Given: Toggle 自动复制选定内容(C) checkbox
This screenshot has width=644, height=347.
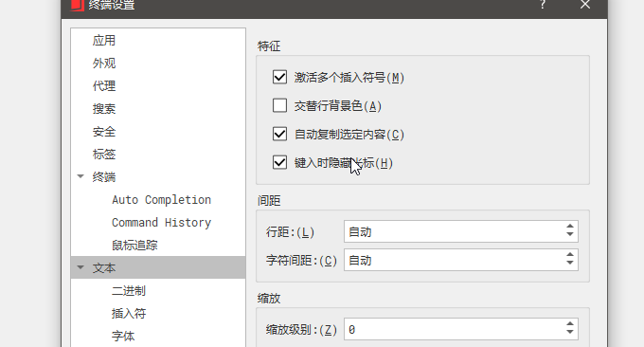Looking at the screenshot, I should click(x=279, y=134).
